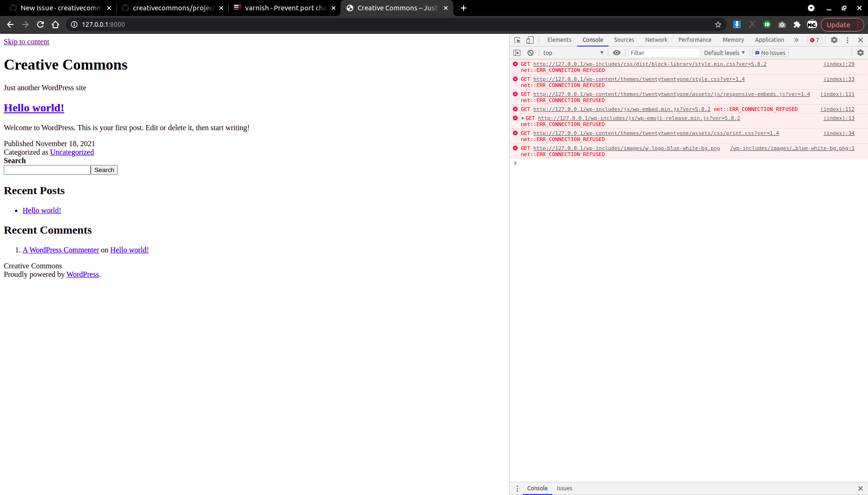Image resolution: width=868 pixels, height=495 pixels.
Task: Focus the console Filter field
Action: click(664, 53)
